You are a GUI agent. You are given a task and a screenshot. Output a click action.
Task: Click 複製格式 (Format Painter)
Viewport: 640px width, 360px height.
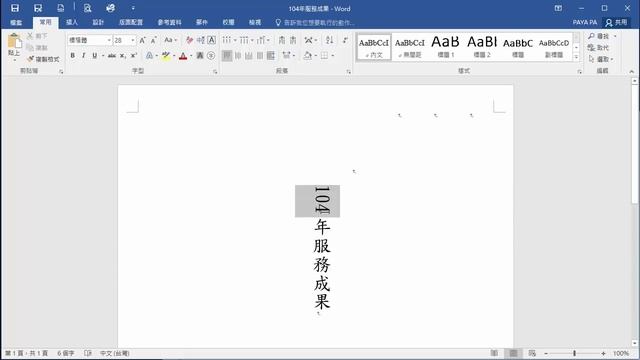coord(44,59)
